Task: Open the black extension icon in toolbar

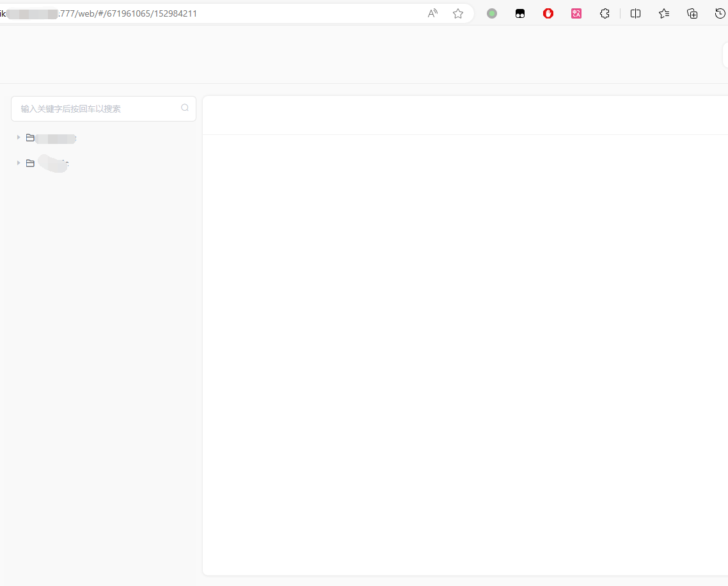Action: pos(520,13)
